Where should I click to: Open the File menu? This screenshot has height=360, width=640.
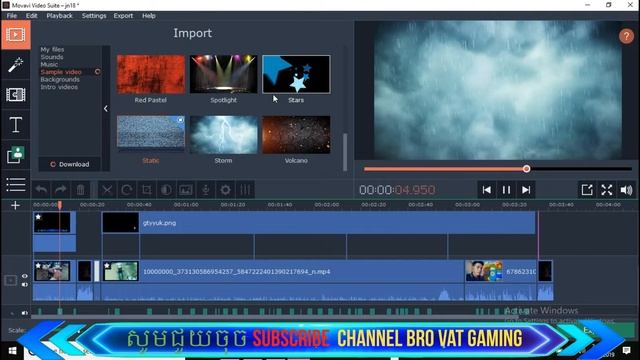pyautogui.click(x=12, y=16)
